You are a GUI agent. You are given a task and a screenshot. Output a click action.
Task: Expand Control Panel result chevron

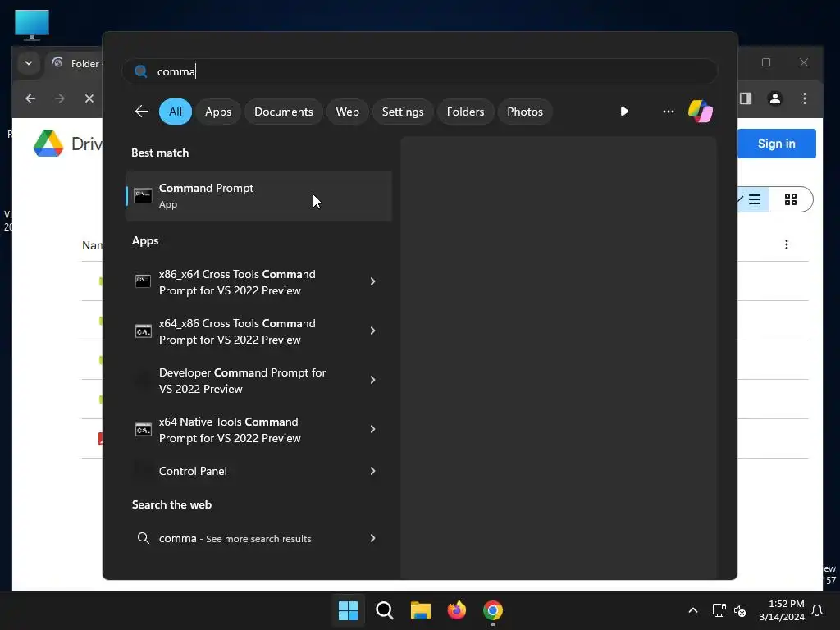coord(373,471)
